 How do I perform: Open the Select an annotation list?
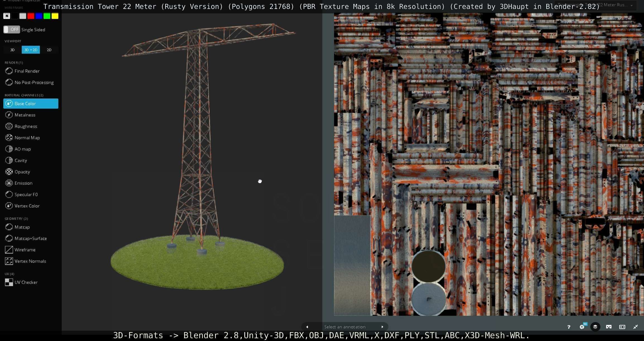345,327
